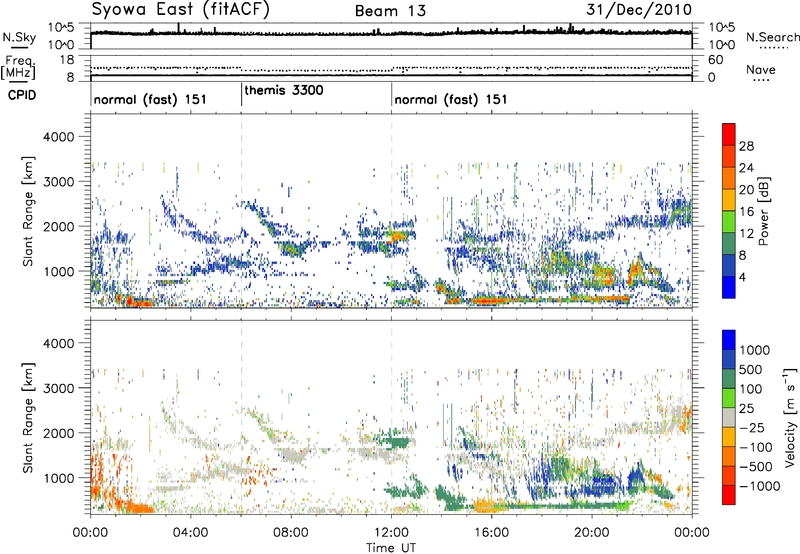Click the '-1000' velocity colorbar tick label

pyautogui.click(x=759, y=486)
